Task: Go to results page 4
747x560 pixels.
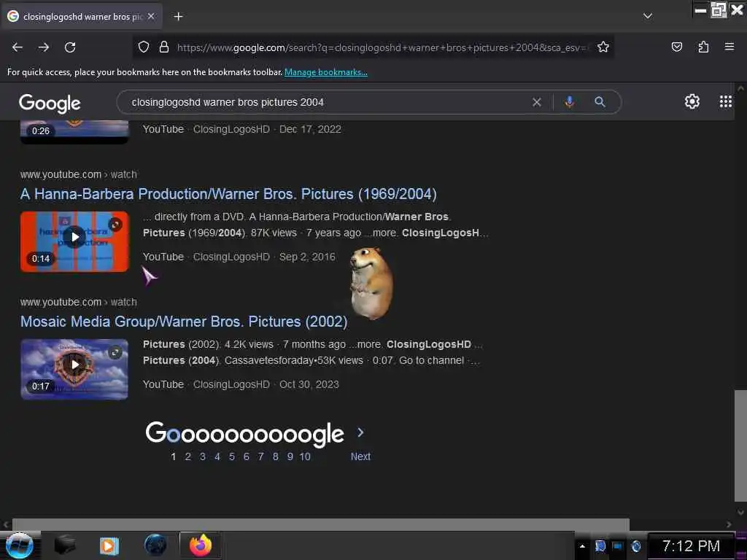Action: [x=217, y=456]
